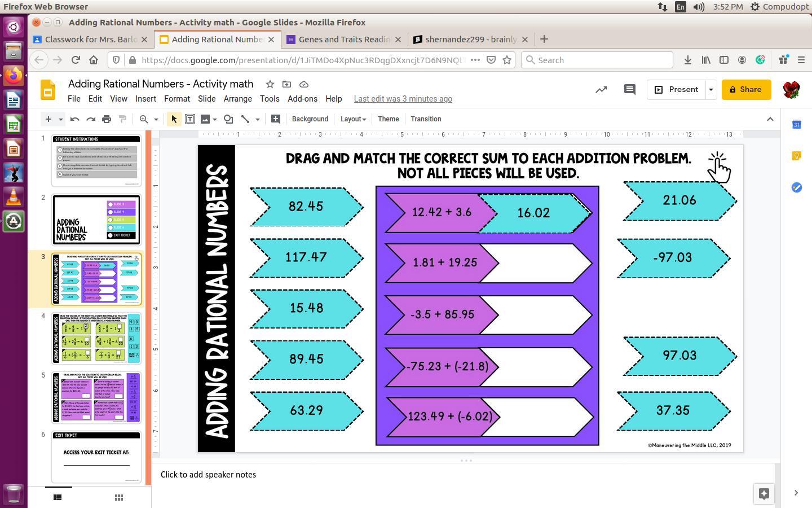Print the presentation using the printer icon

tap(107, 119)
